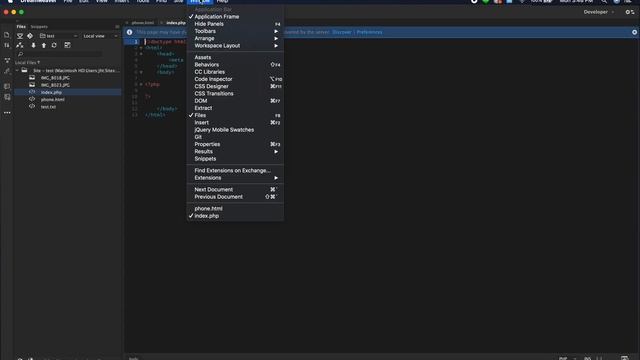The width and height of the screenshot is (640, 360).
Task: Collapse the head tag fold arrow in code
Action: (x=141, y=54)
